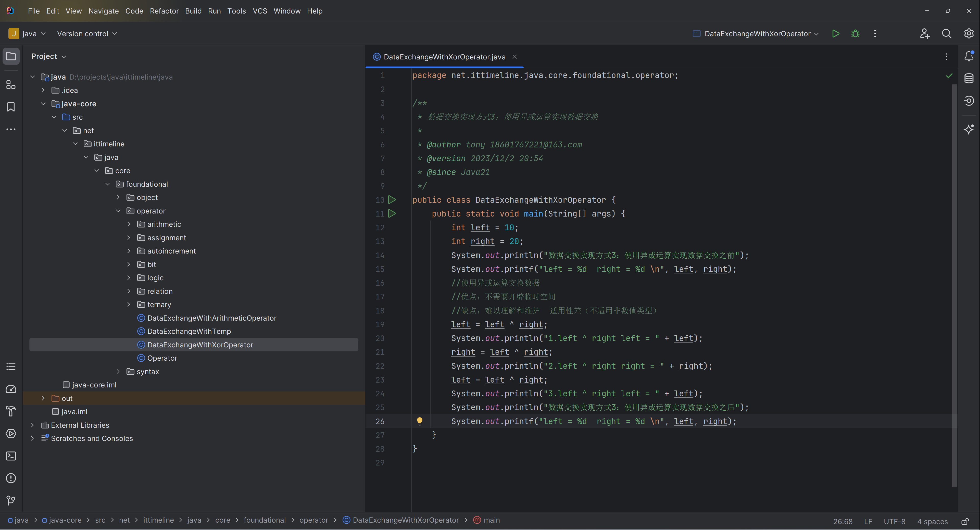
Task: Select the java.iml file in tree
Action: pos(74,412)
